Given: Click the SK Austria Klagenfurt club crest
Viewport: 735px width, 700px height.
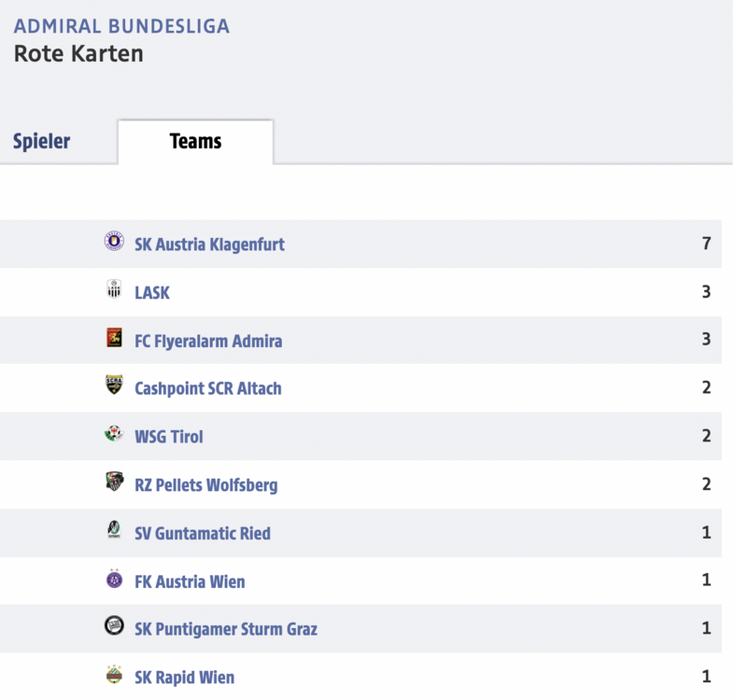Looking at the screenshot, I should (x=114, y=241).
